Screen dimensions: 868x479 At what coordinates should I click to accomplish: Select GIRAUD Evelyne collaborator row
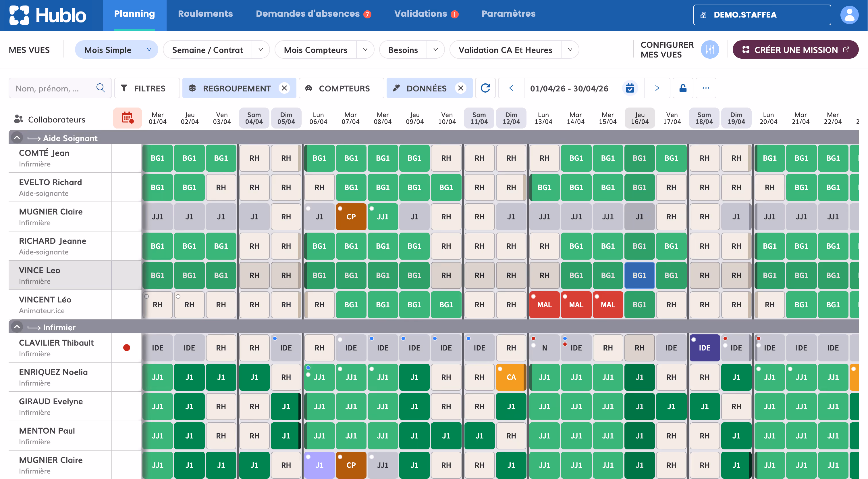[x=60, y=407]
